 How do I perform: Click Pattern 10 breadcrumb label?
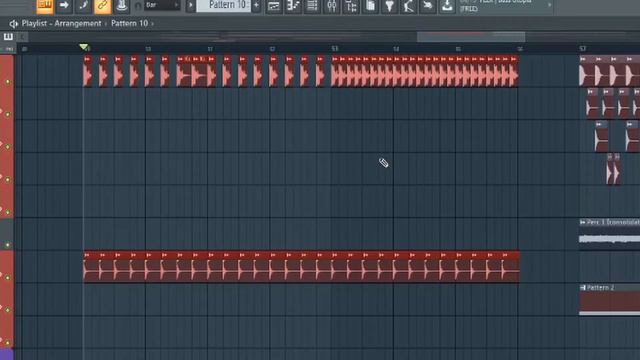(x=129, y=23)
